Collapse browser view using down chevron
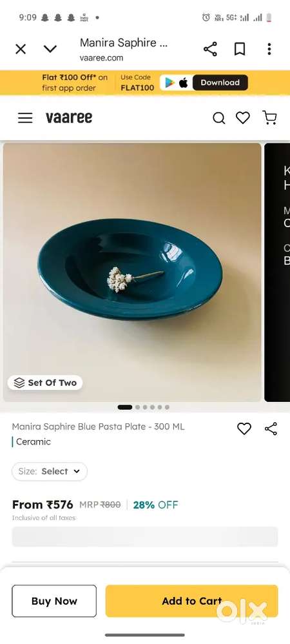The image size is (290, 644). [50, 49]
